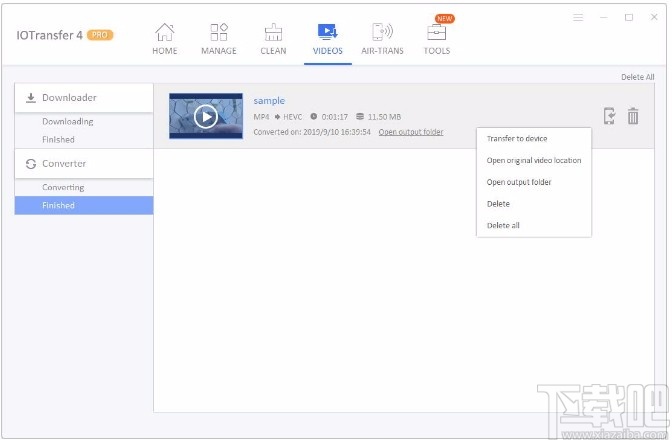Click Delete All at top right

coord(638,77)
